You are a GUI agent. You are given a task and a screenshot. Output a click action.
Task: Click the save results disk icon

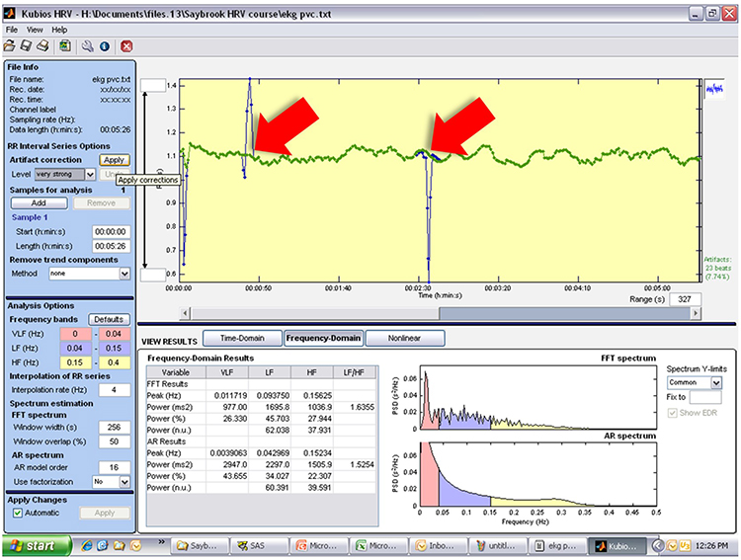[x=26, y=45]
